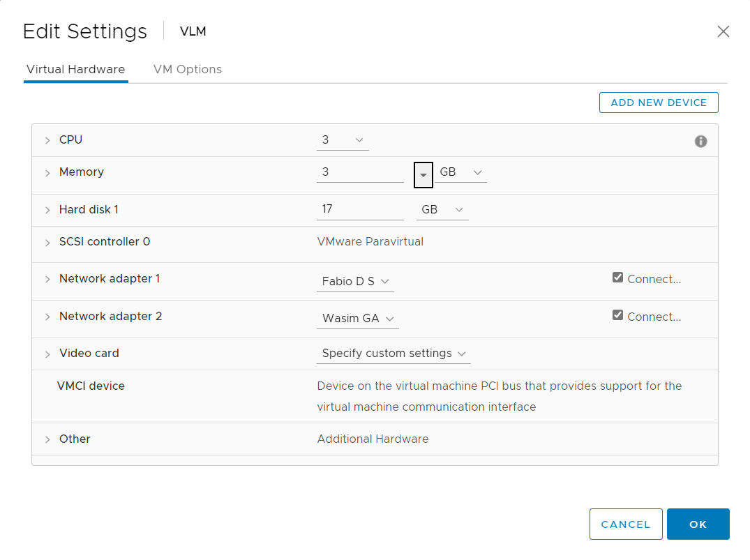Click the VMCI device description text
The image size is (750, 560).
click(500, 396)
